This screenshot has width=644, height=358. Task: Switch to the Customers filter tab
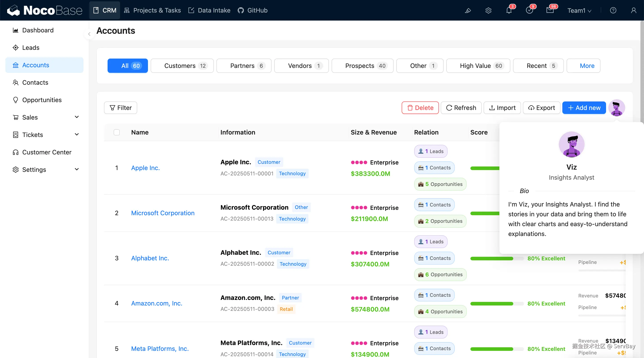click(x=182, y=66)
